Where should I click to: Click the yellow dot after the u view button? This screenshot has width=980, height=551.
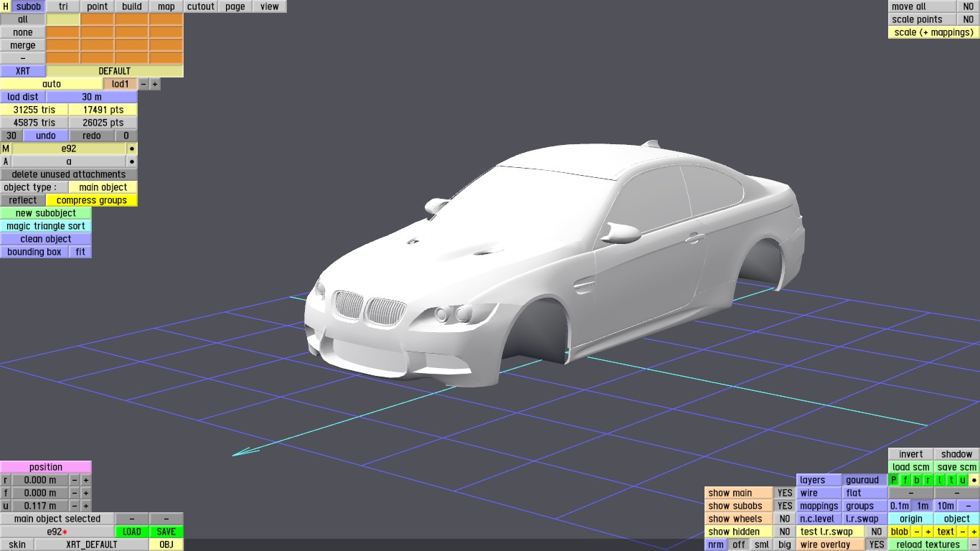pos(974,480)
